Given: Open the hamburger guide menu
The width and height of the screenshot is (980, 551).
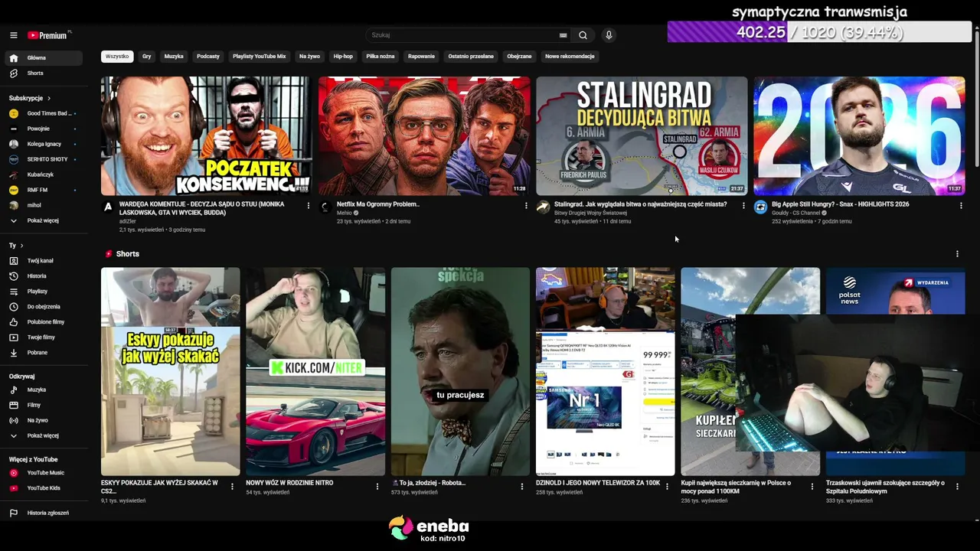Looking at the screenshot, I should 13,35.
